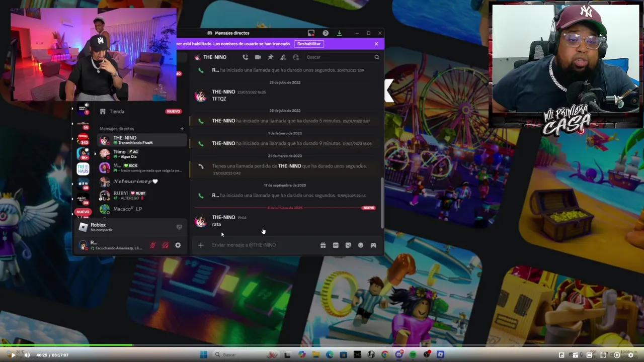Screen dimensions: 644x362
Task: Open RUBY! direct message conversation
Action: click(x=142, y=196)
